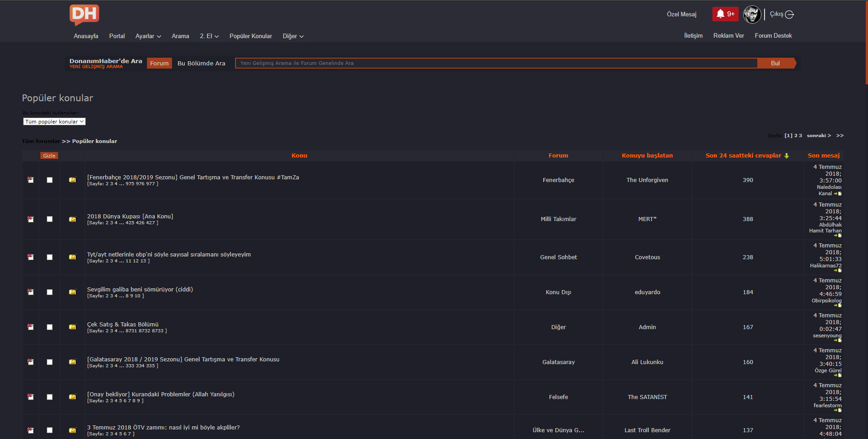Click the folder icon in the Fenerbahçe topic row

(x=72, y=180)
